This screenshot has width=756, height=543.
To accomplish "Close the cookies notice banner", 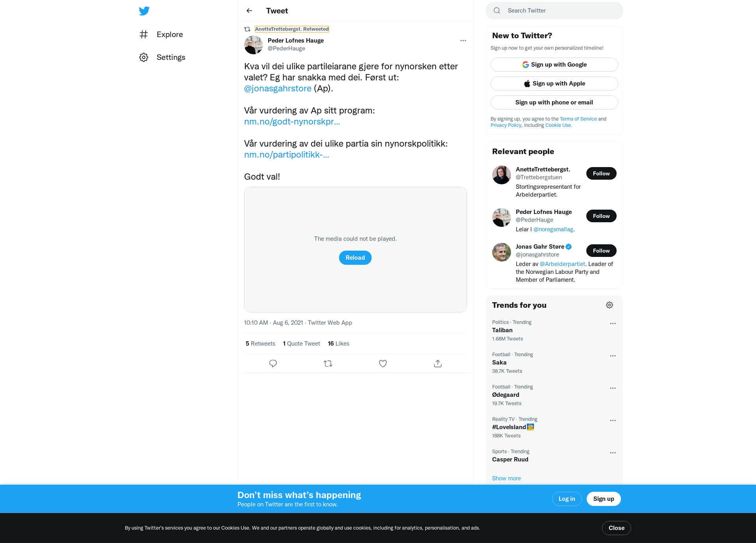I will click(616, 528).
